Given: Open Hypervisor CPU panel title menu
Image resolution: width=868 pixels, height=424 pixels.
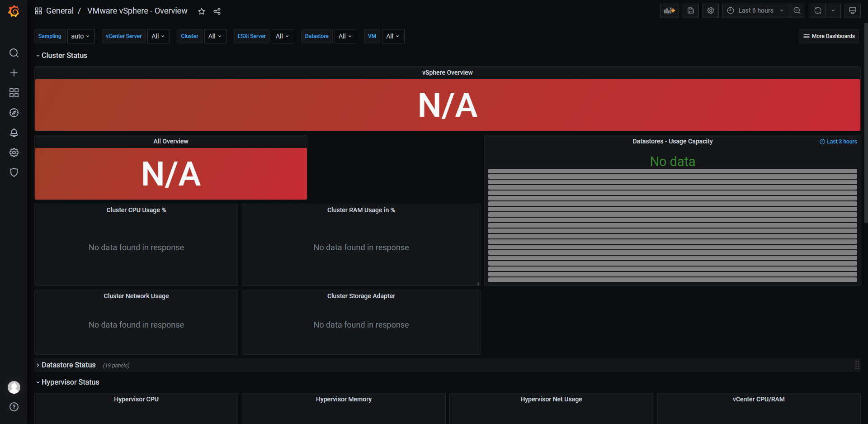Looking at the screenshot, I should [x=136, y=399].
